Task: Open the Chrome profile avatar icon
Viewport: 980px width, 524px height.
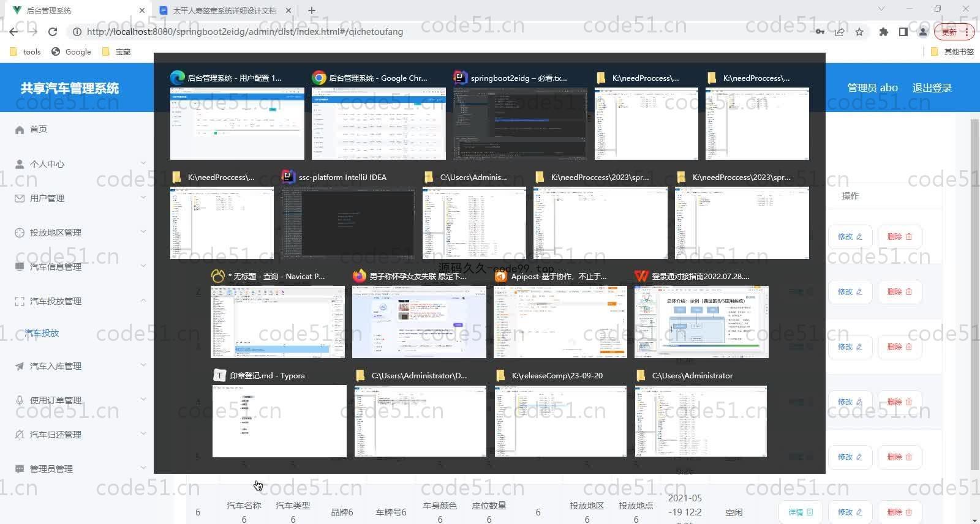Action: click(922, 32)
